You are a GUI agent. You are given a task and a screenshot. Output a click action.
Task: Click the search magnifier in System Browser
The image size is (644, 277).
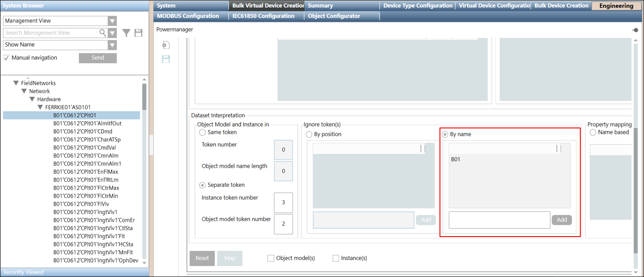[103, 33]
